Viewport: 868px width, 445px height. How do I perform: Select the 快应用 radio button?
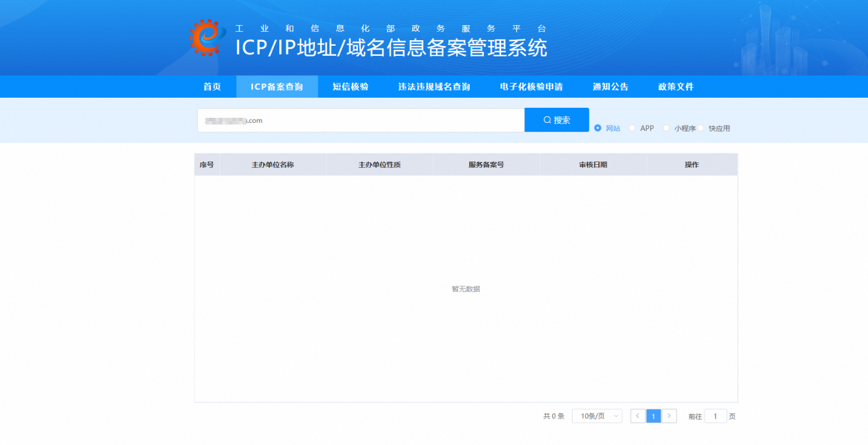(x=700, y=128)
